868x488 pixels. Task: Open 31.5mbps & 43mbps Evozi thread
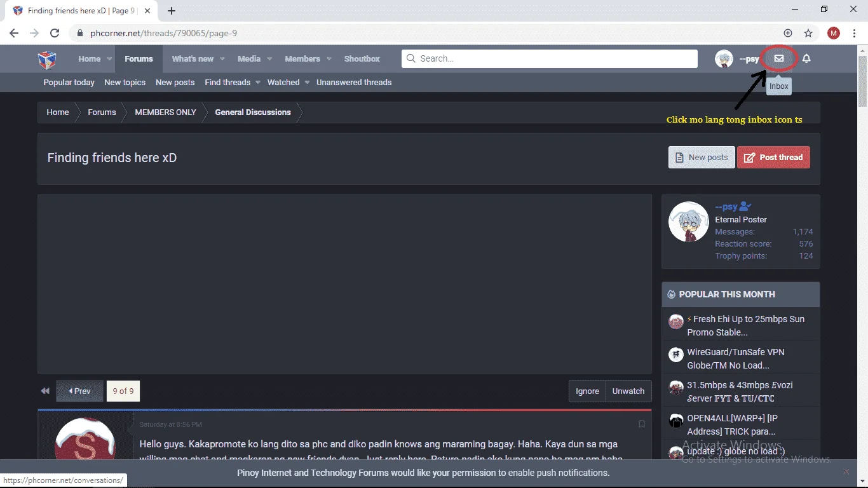click(740, 391)
